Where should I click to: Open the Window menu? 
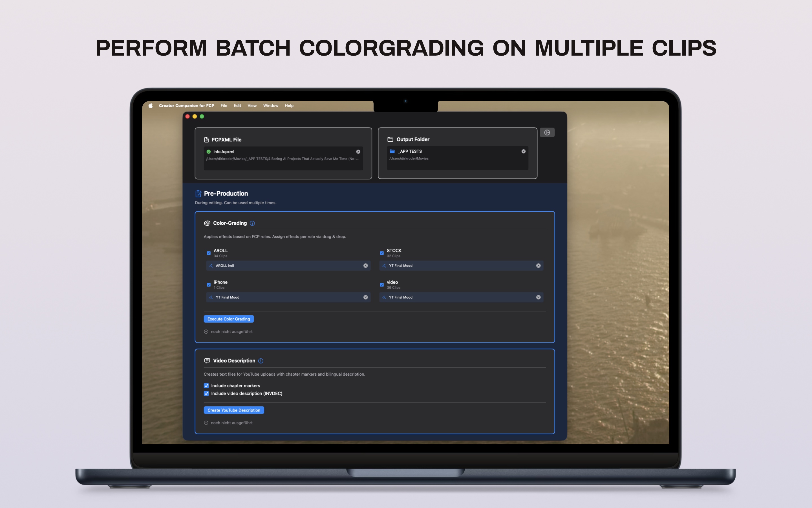[271, 106]
